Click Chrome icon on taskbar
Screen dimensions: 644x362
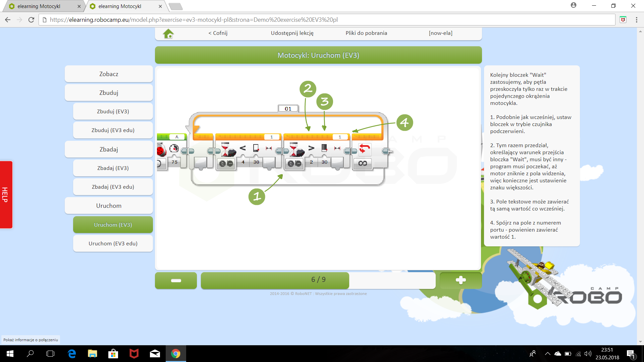tap(176, 354)
